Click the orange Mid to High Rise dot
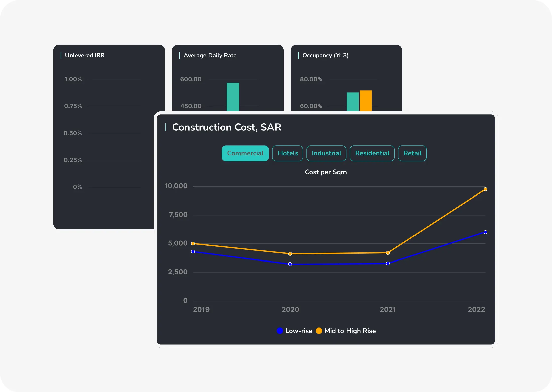 coord(319,331)
